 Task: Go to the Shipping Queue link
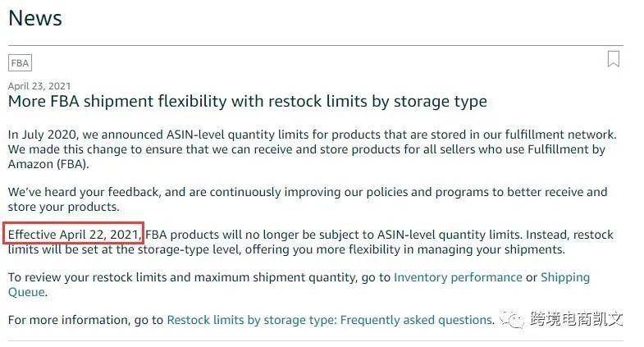coord(564,277)
